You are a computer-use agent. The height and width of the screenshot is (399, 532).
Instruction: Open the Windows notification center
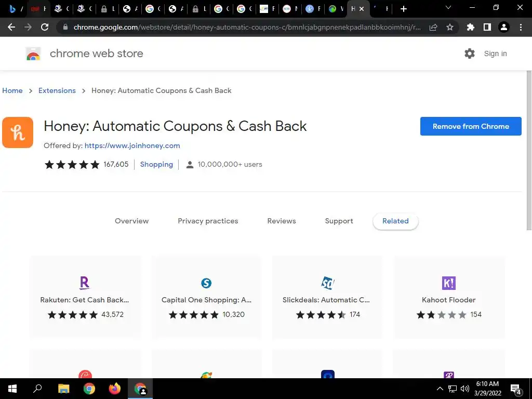point(516,389)
